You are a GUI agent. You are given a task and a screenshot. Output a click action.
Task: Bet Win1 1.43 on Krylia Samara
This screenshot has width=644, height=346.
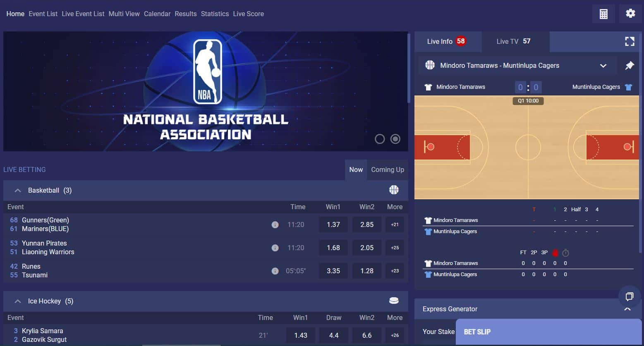[301, 335]
